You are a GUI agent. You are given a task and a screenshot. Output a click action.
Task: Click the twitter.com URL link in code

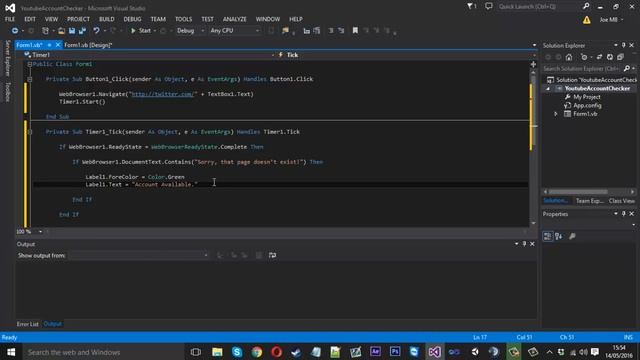coord(162,94)
